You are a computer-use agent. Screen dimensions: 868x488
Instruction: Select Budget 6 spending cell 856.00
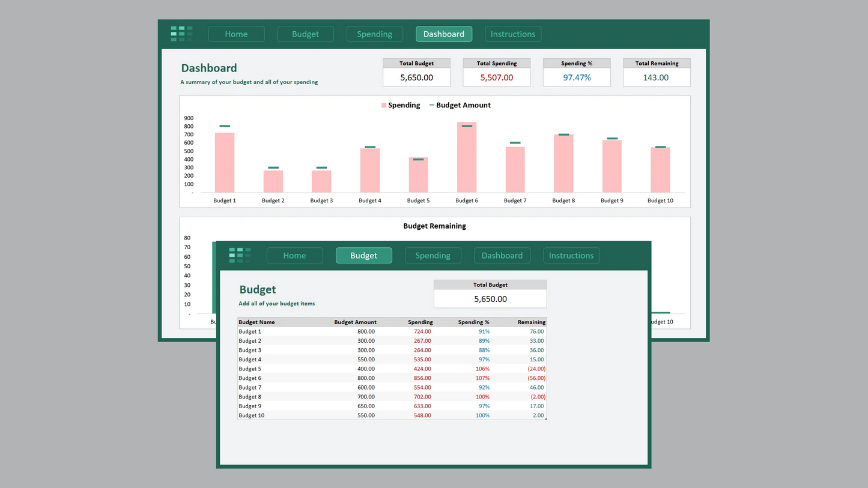(x=422, y=378)
